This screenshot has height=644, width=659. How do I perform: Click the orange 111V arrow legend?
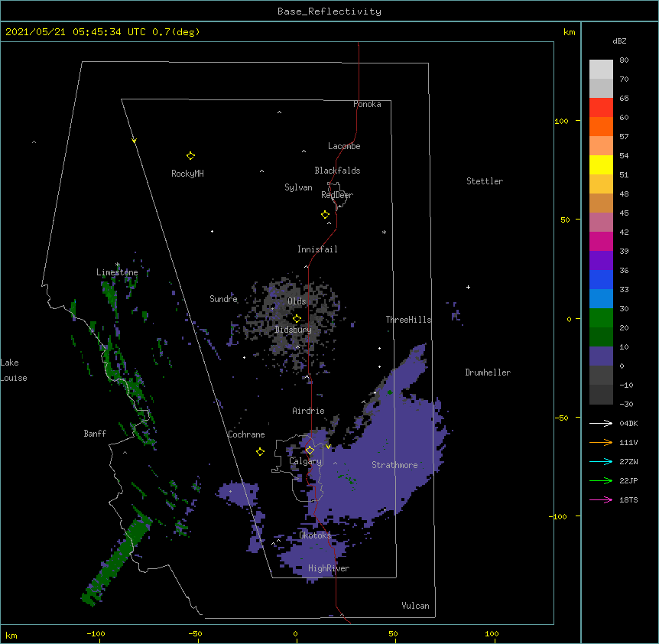coord(601,442)
